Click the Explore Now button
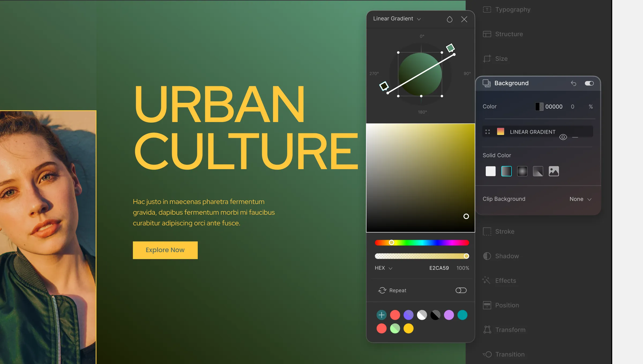Viewport: 643px width, 364px height. pos(165,250)
